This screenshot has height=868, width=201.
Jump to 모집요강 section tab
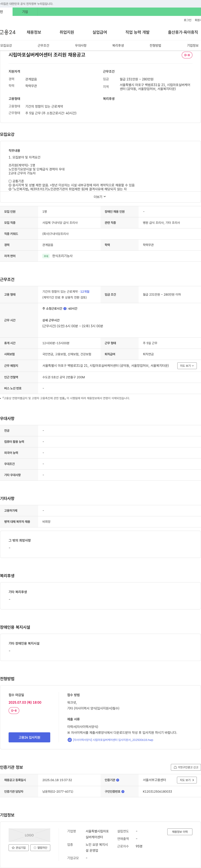(x=6, y=45)
